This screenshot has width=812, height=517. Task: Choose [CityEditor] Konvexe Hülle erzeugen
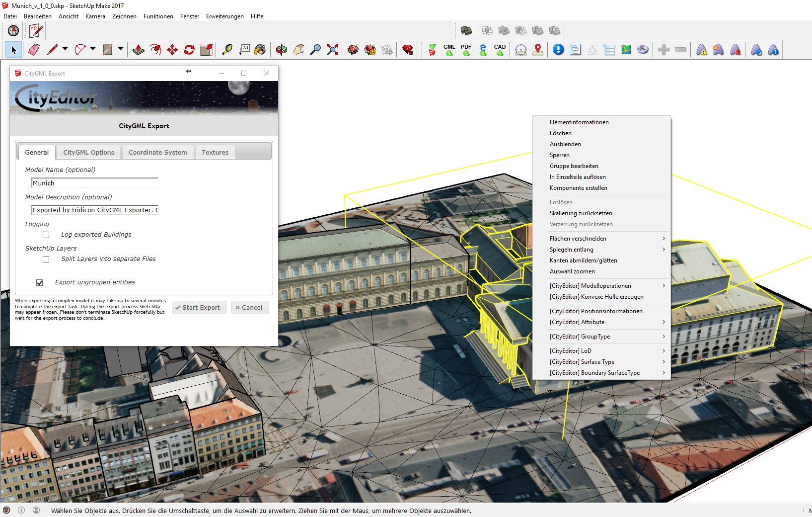pyautogui.click(x=601, y=297)
